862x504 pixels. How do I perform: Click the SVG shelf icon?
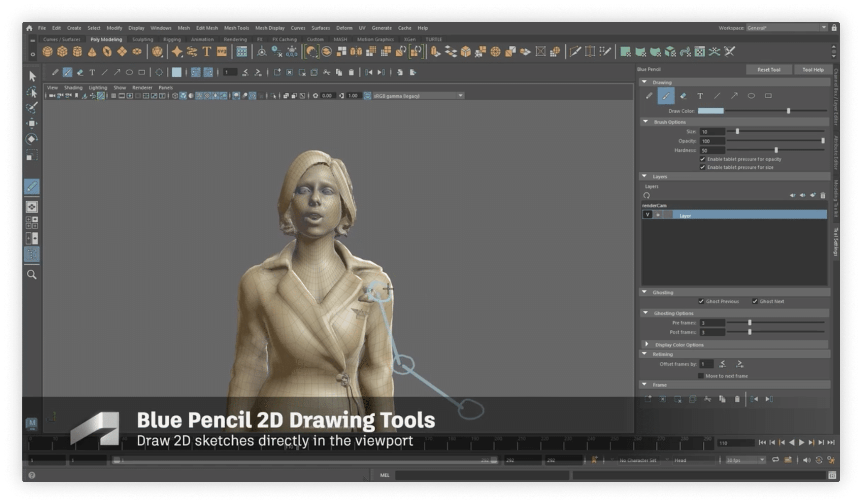coord(222,52)
